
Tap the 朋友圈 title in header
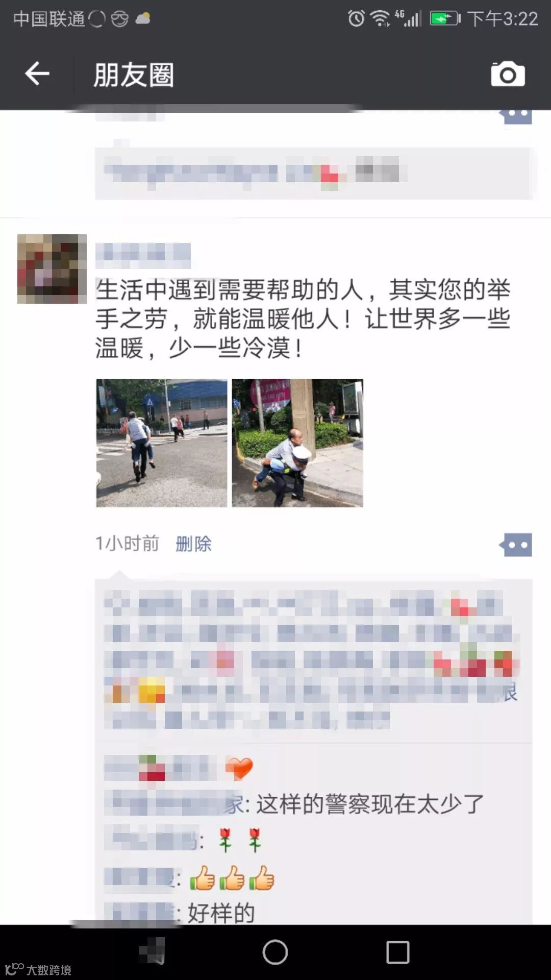134,75
